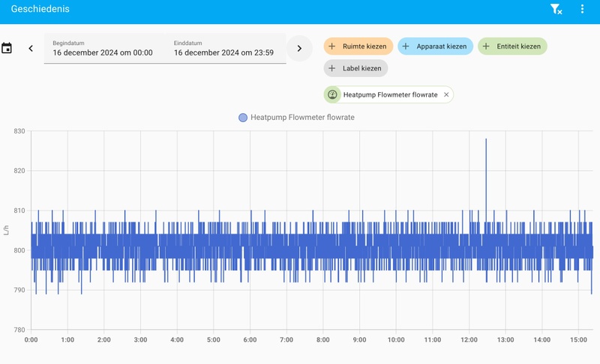Click the 15:00 time axis label
The height and width of the screenshot is (364, 600).
pyautogui.click(x=578, y=339)
